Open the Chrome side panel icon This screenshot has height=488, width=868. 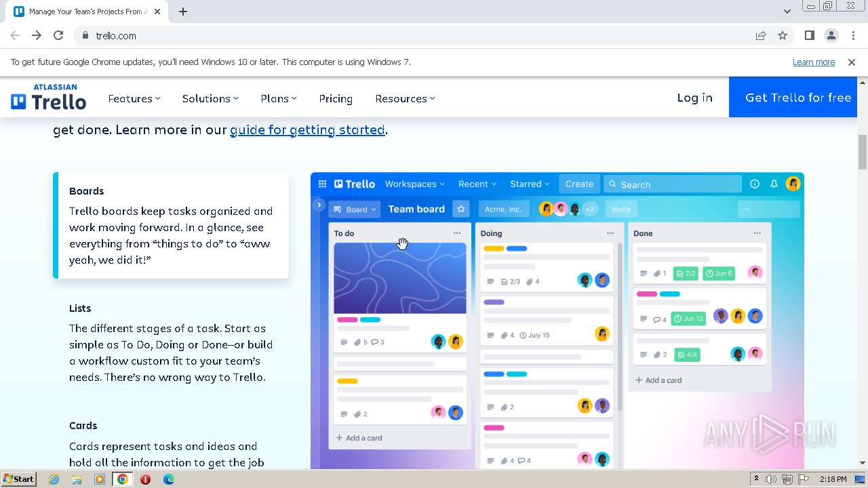[x=810, y=35]
